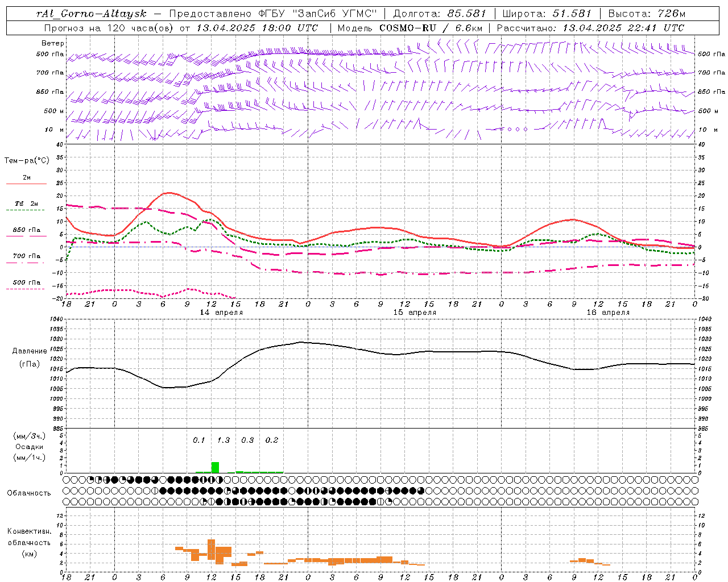Click the '(км)' unit label for convective clouds
728x582 pixels.
30,553
